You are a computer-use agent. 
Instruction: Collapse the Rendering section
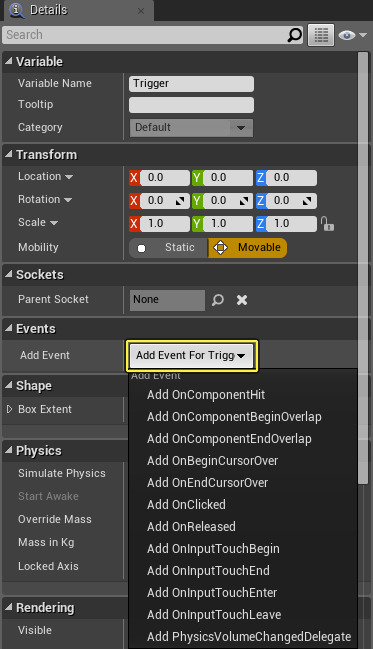pyautogui.click(x=9, y=607)
